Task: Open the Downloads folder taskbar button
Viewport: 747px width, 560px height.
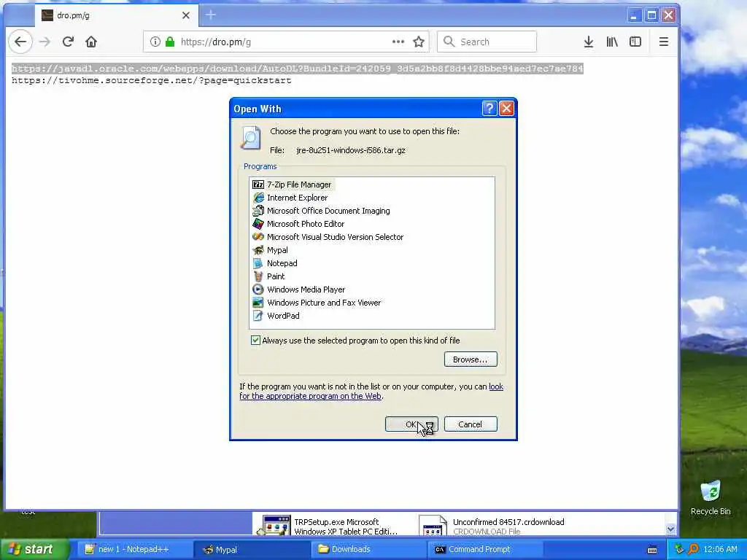Action: point(368,549)
